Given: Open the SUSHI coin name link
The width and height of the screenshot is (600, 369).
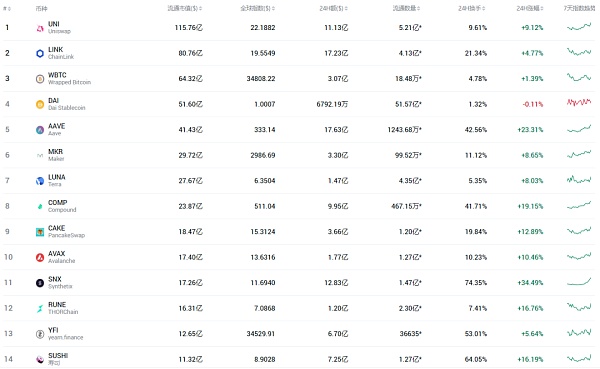Looking at the screenshot, I should [58, 356].
